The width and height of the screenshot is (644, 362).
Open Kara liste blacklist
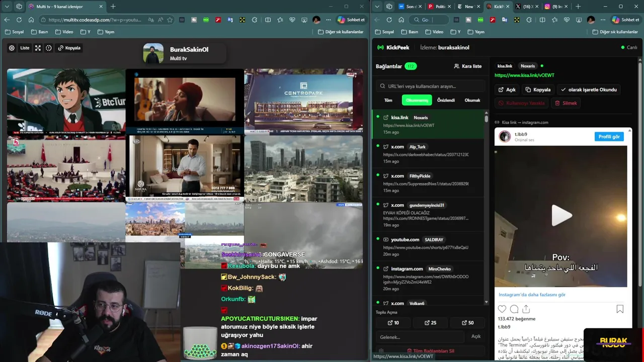(x=468, y=66)
